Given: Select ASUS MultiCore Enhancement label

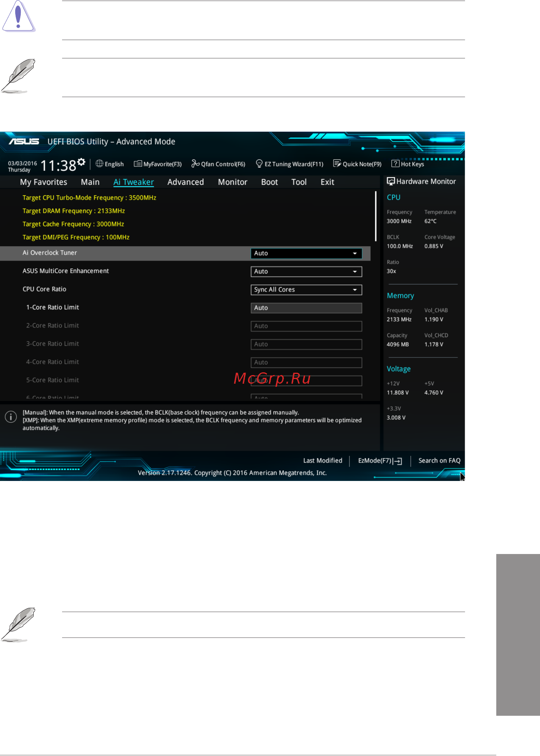Looking at the screenshot, I should click(x=66, y=271).
